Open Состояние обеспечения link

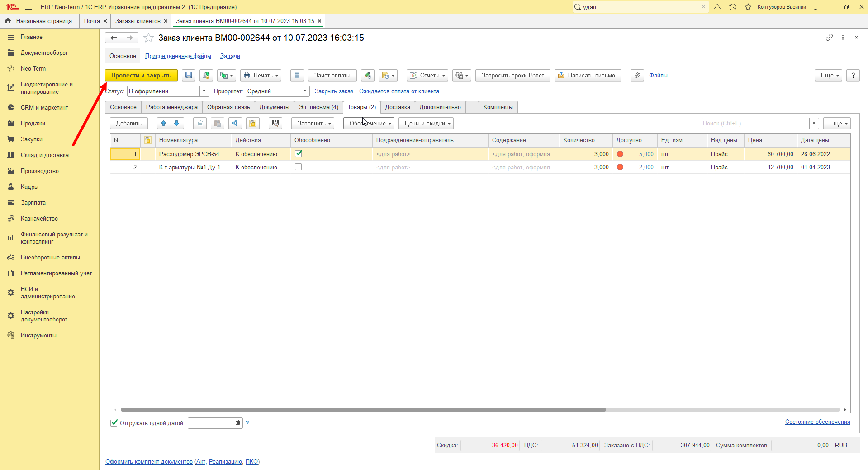tap(817, 422)
